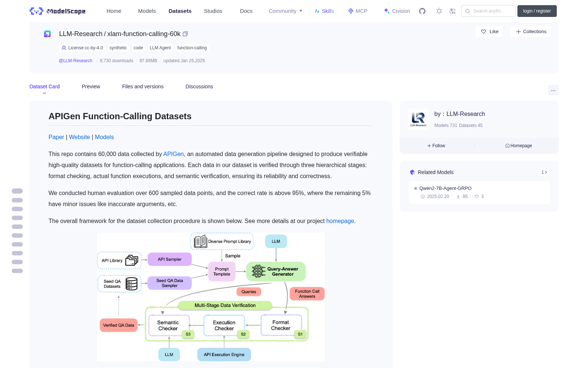
Task: Open the Files and versions tab
Action: pyautogui.click(x=143, y=86)
